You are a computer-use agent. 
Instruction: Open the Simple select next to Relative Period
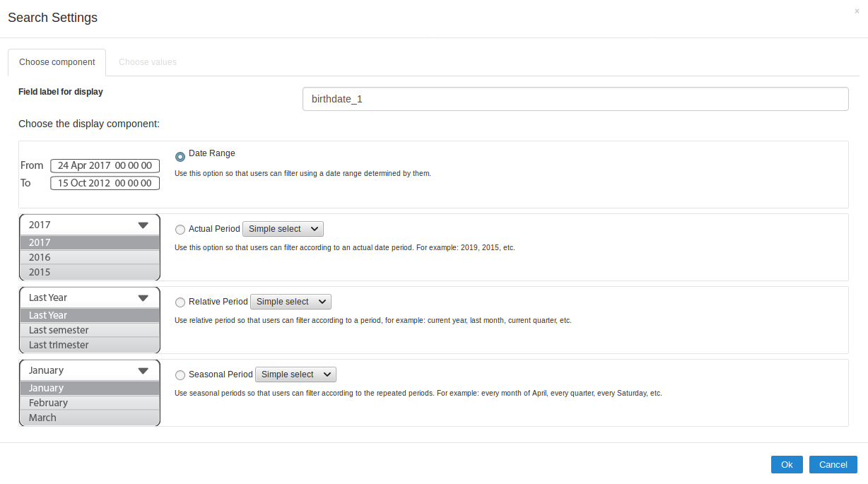click(x=291, y=302)
